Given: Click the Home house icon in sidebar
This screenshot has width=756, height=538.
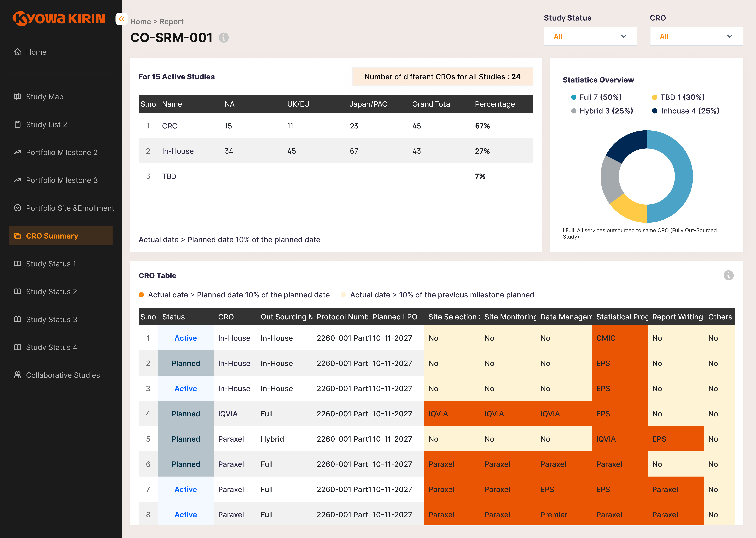Looking at the screenshot, I should 18,52.
